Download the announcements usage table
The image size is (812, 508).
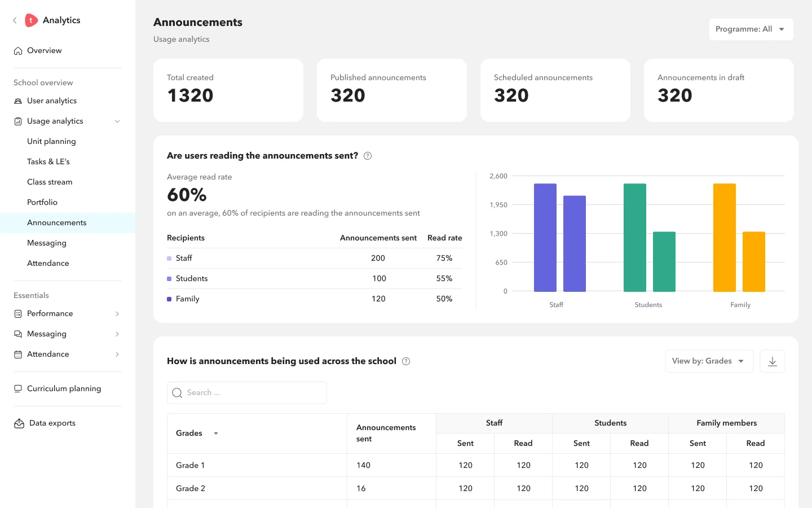point(773,361)
